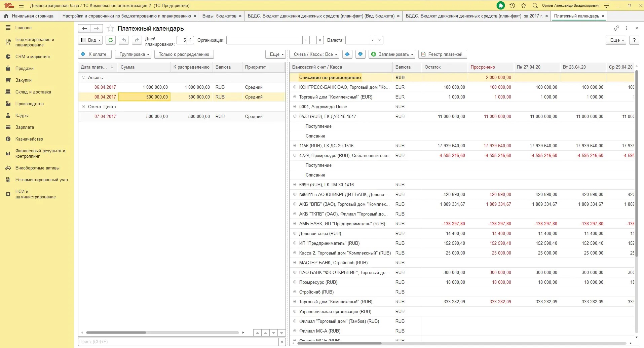Viewport: 644px width, 348px height.
Task: Clear the Валюта field with its x button
Action: 380,40
